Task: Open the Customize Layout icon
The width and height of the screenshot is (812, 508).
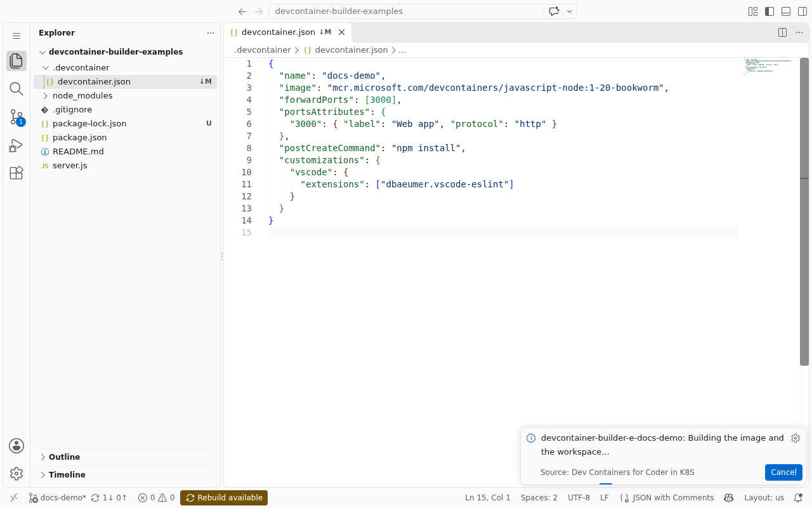Action: pos(753,11)
